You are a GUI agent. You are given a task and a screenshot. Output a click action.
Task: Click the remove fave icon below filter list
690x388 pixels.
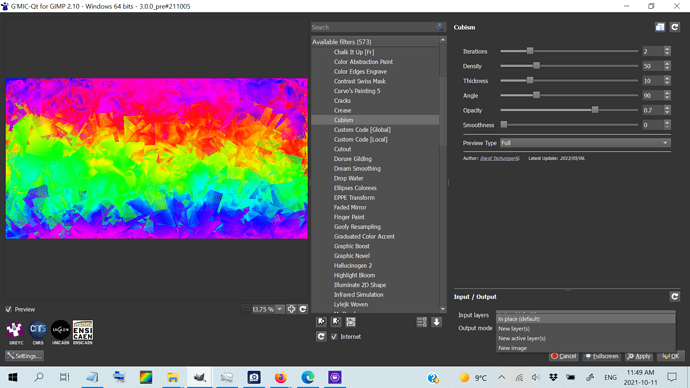[336, 322]
